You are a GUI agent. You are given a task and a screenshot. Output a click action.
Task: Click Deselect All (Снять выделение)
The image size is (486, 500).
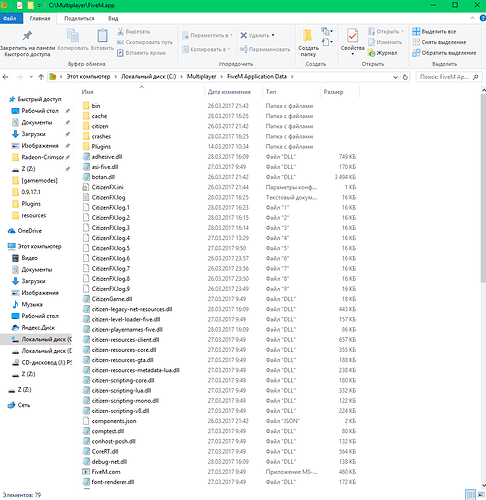[439, 42]
